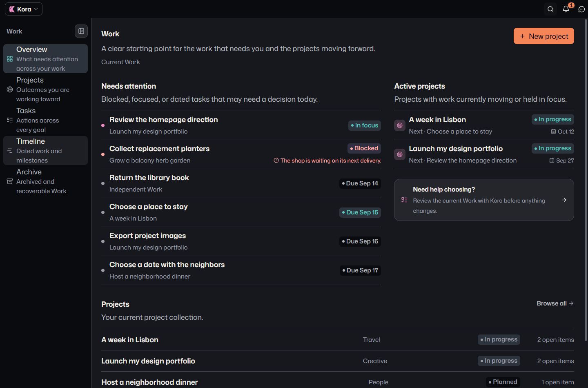
Task: Select Overview in the sidebar
Action: pos(45,59)
